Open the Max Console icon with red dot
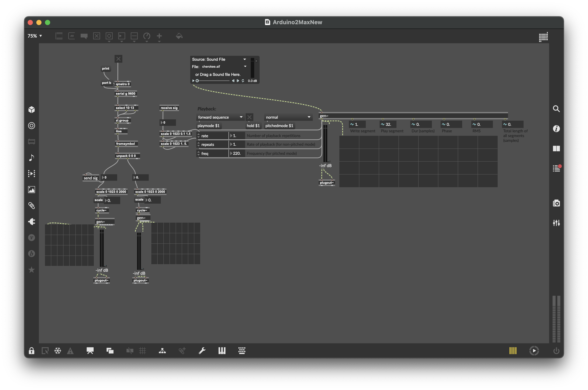Image resolution: width=588 pixels, height=390 pixels. click(556, 168)
